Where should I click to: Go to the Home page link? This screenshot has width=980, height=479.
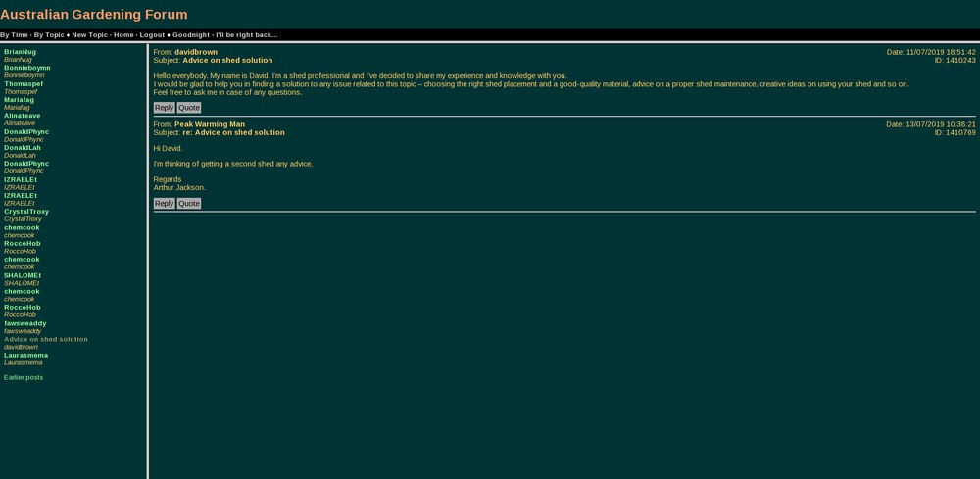click(x=123, y=35)
